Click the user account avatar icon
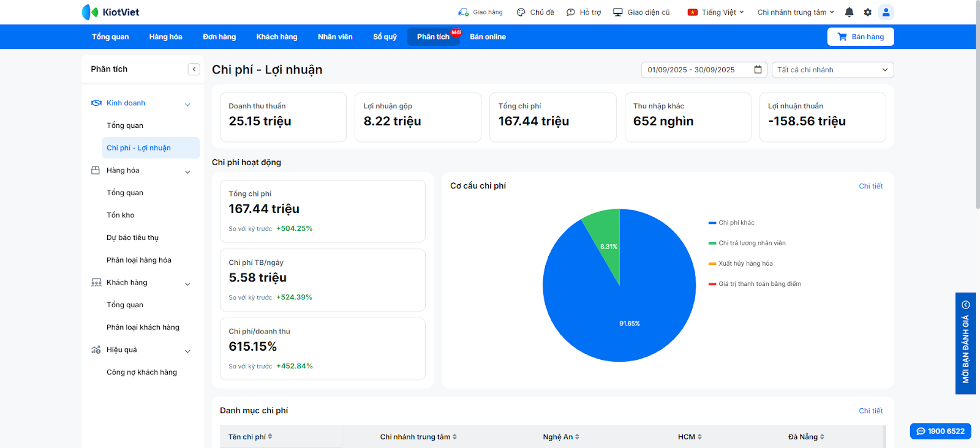This screenshot has height=448, width=980. point(886,12)
